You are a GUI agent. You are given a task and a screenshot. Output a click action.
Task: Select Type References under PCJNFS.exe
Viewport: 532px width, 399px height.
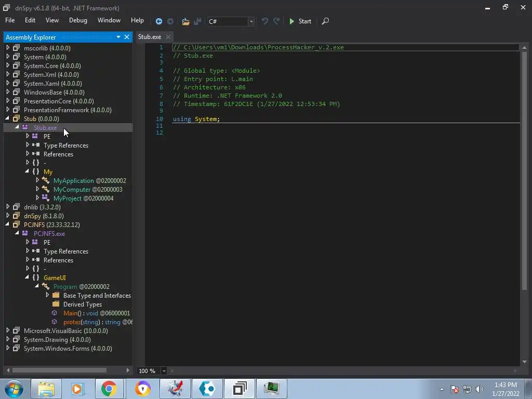(66, 251)
